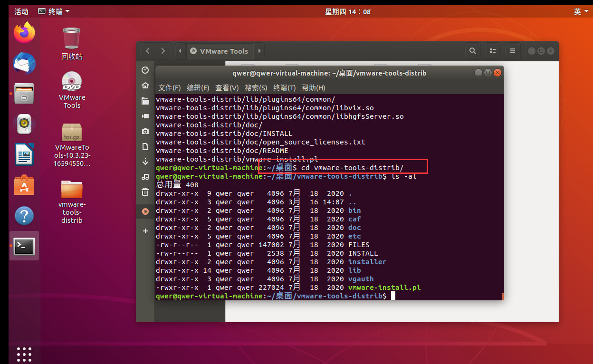Open Other Locations plus in sidebar
593x364 pixels.
pos(145,231)
